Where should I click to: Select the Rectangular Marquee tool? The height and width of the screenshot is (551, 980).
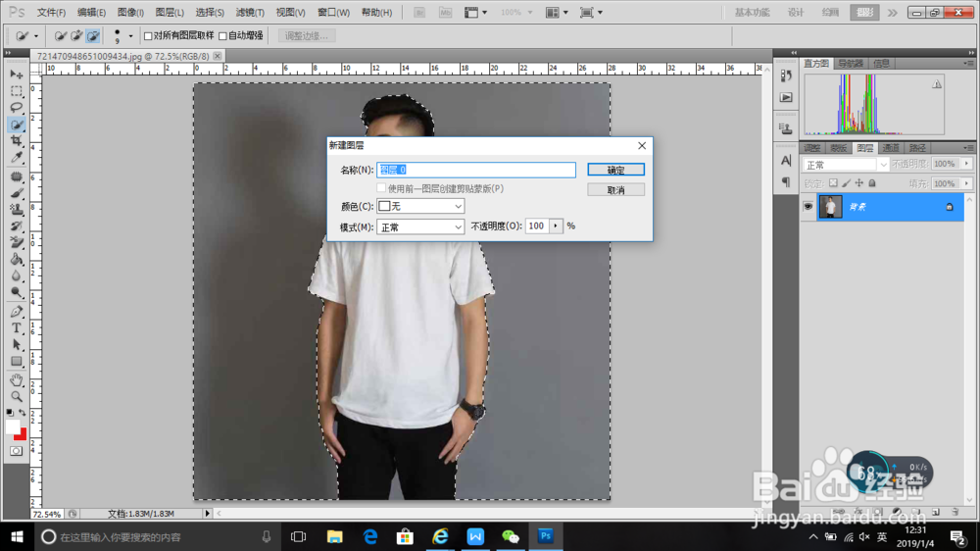click(17, 91)
